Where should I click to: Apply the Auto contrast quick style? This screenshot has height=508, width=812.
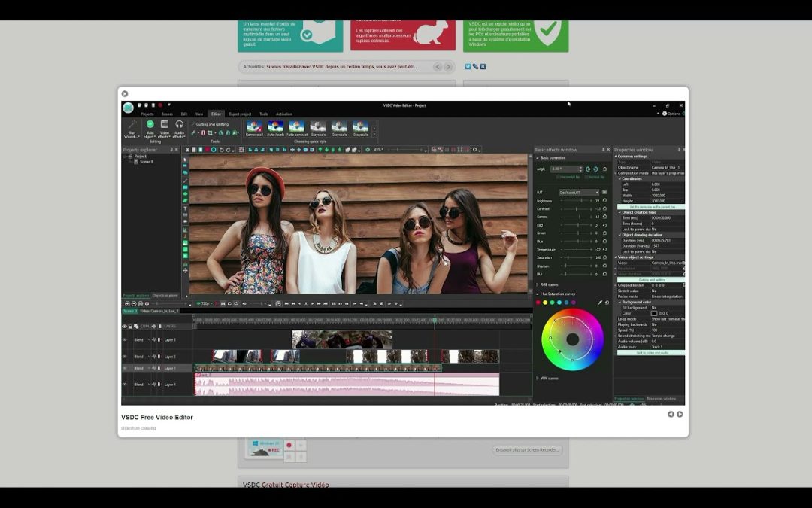297,129
